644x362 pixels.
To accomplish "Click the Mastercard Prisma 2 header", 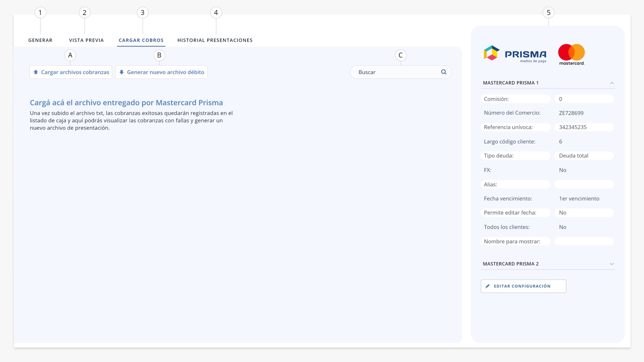I will pos(548,264).
